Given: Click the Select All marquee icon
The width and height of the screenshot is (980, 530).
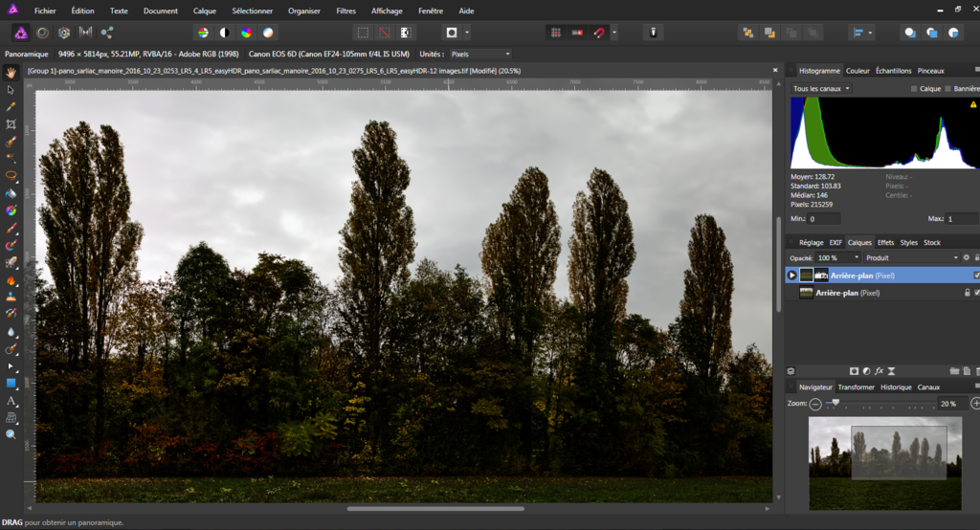Looking at the screenshot, I should 363,33.
